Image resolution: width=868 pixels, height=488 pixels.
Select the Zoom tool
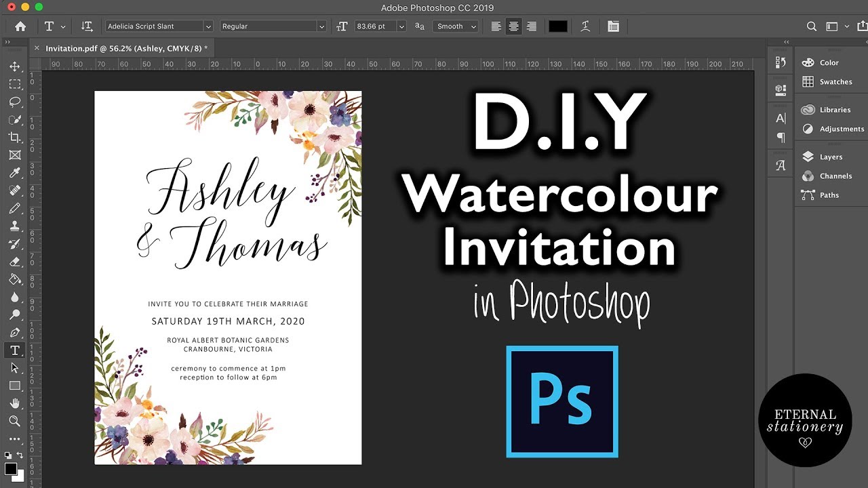click(x=14, y=421)
